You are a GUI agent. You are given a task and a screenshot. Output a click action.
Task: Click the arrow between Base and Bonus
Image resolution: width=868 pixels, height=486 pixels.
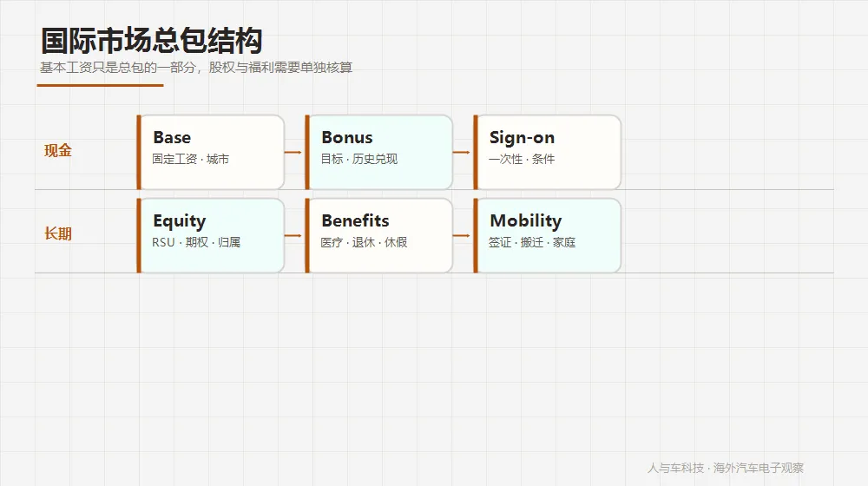(x=293, y=152)
